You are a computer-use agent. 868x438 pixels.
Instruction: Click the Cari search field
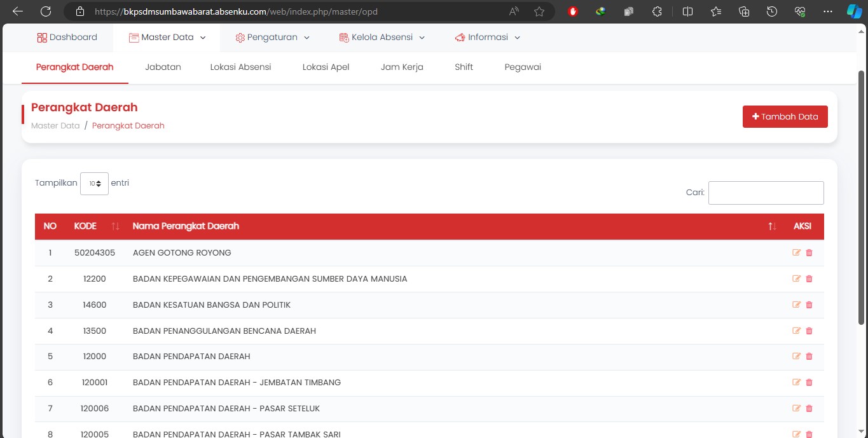766,193
